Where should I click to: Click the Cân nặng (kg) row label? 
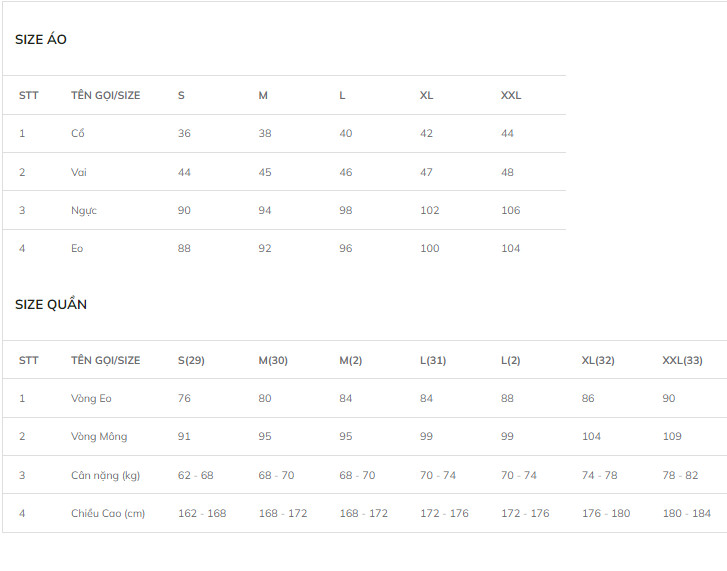[106, 475]
